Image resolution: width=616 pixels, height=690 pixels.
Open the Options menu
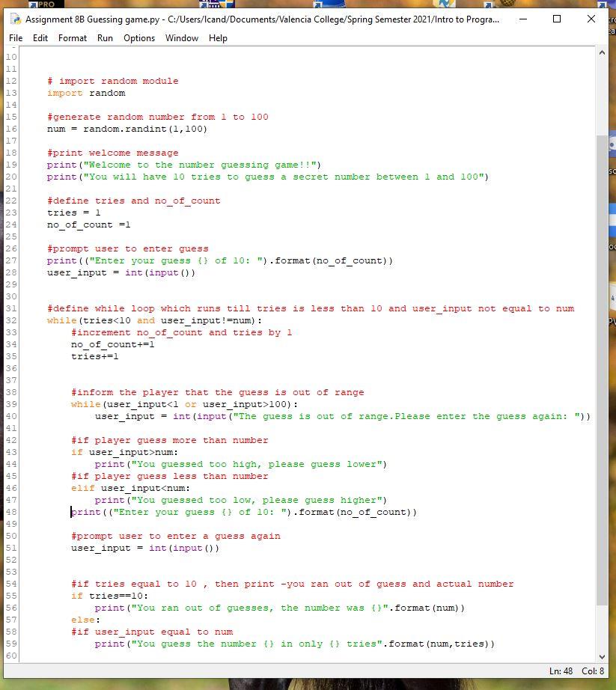(139, 38)
